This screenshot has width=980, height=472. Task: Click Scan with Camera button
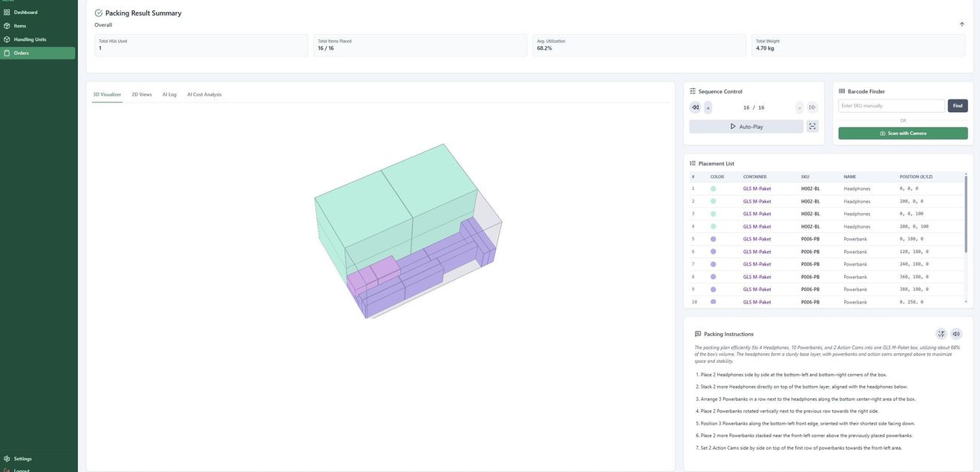tap(903, 134)
